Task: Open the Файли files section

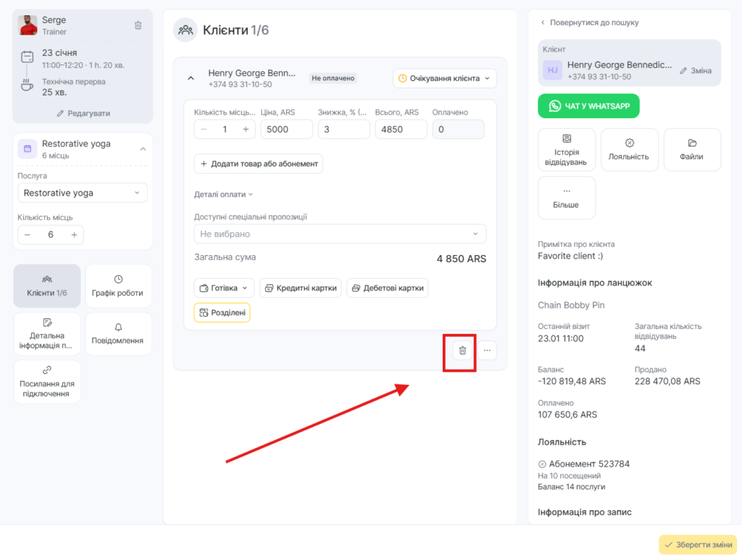Action: click(692, 149)
